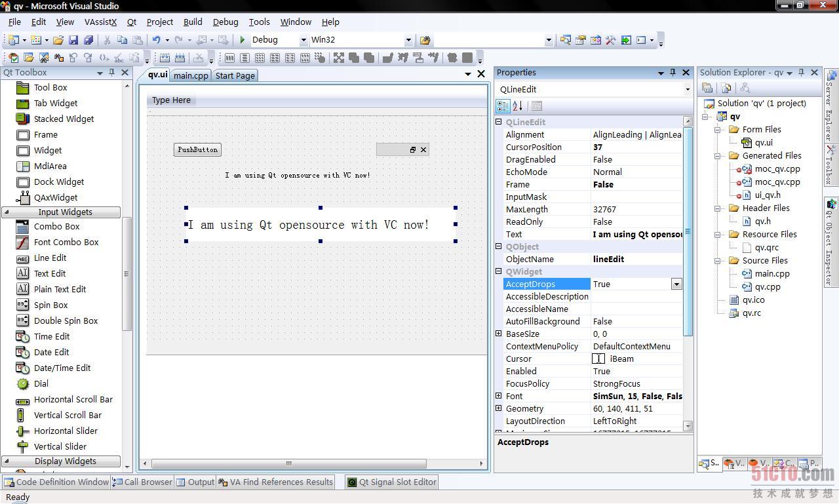Open the VAssistX menu

click(100, 22)
